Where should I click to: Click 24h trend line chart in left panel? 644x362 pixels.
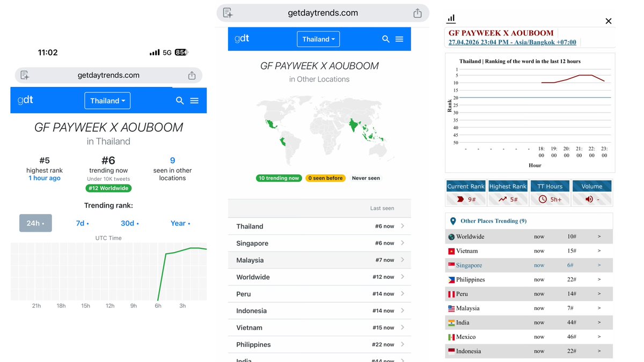108,271
